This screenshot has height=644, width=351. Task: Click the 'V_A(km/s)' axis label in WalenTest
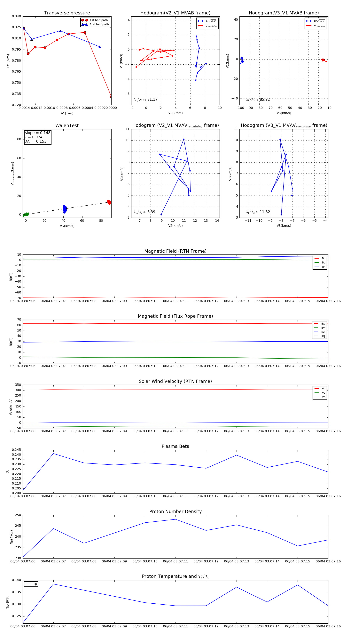click(x=67, y=226)
